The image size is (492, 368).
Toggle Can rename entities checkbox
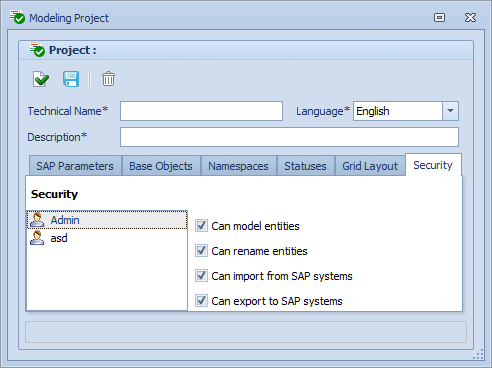pos(201,251)
